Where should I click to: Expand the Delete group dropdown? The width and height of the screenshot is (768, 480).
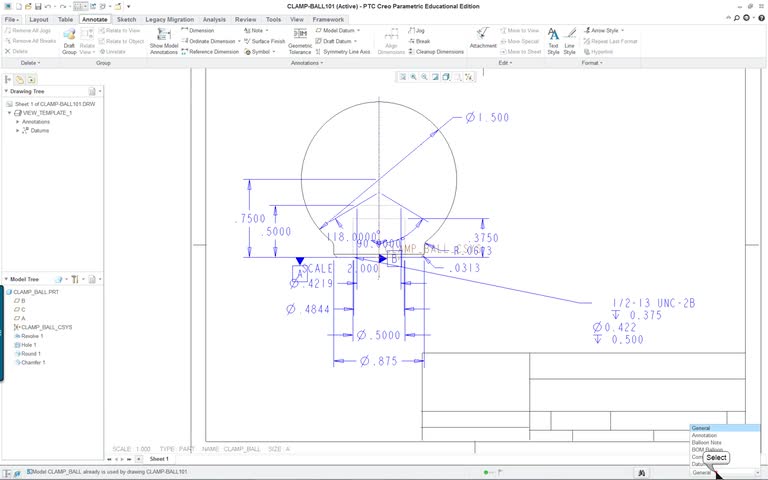coord(30,63)
